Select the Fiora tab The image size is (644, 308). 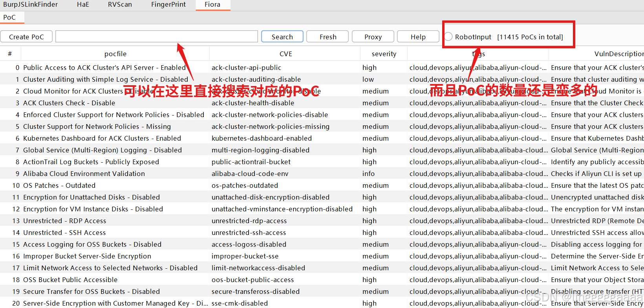212,4
